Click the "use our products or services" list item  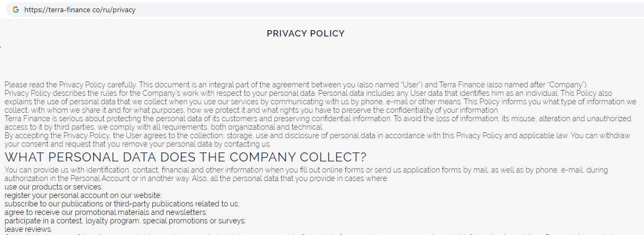pos(53,187)
